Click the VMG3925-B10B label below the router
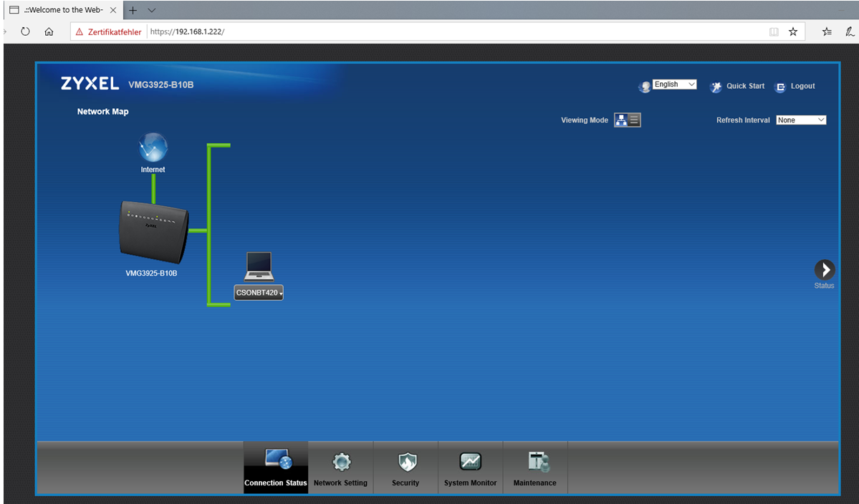Viewport: 859px width, 504px height. tap(151, 273)
